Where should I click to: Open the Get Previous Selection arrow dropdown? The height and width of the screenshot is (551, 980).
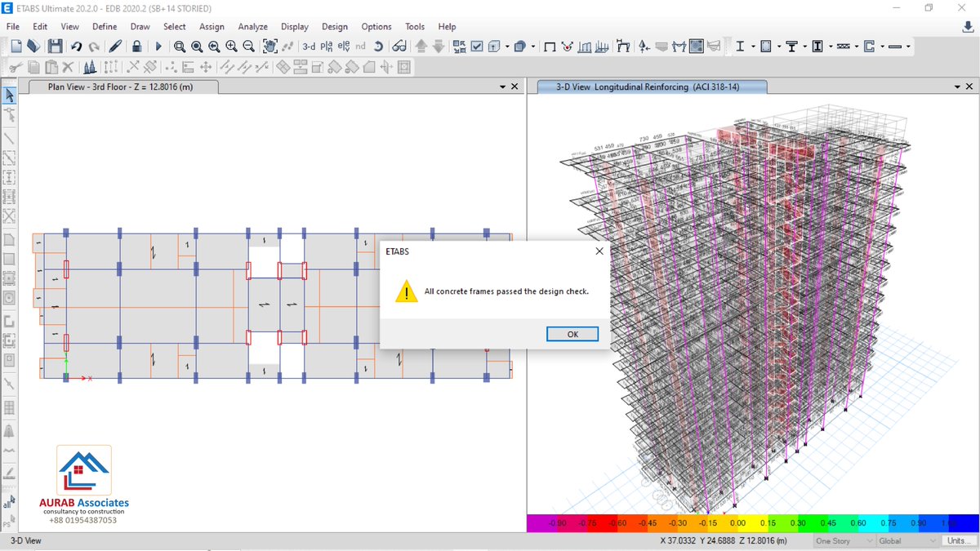tap(507, 47)
